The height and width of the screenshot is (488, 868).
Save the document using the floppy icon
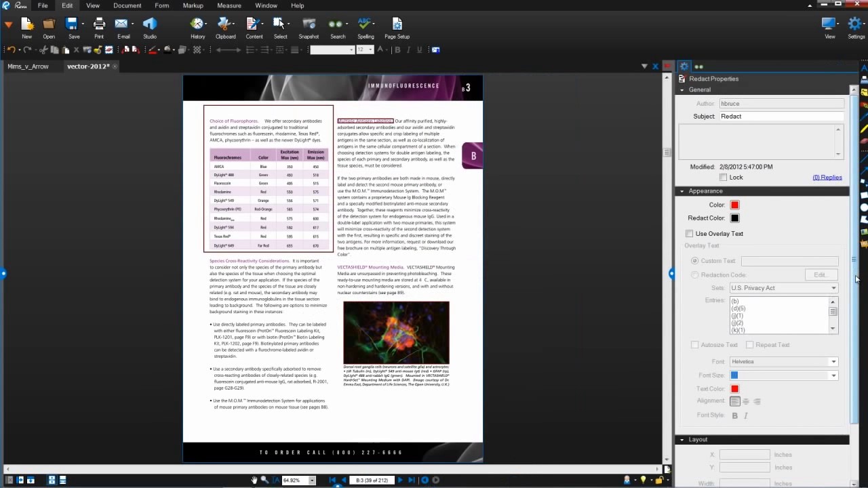click(x=73, y=27)
